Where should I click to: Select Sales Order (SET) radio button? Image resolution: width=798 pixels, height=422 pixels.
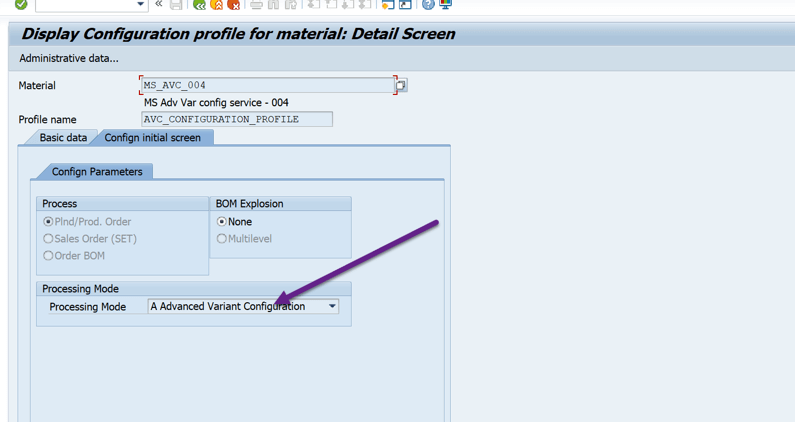pos(48,239)
